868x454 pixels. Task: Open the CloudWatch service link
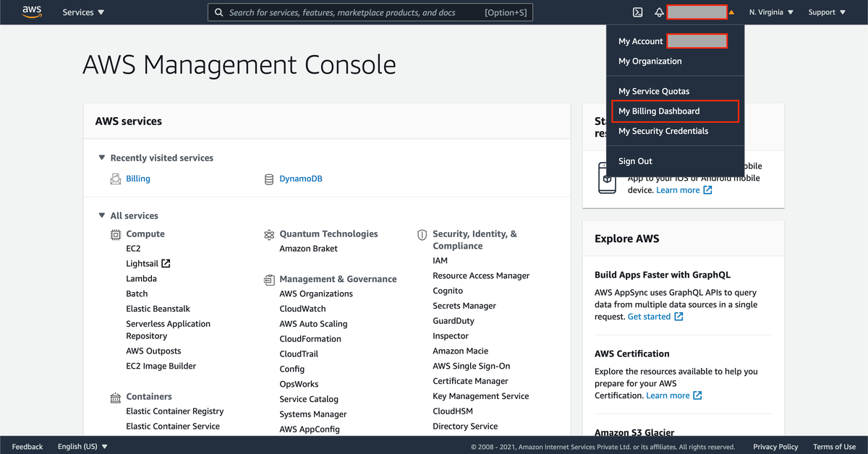point(302,309)
